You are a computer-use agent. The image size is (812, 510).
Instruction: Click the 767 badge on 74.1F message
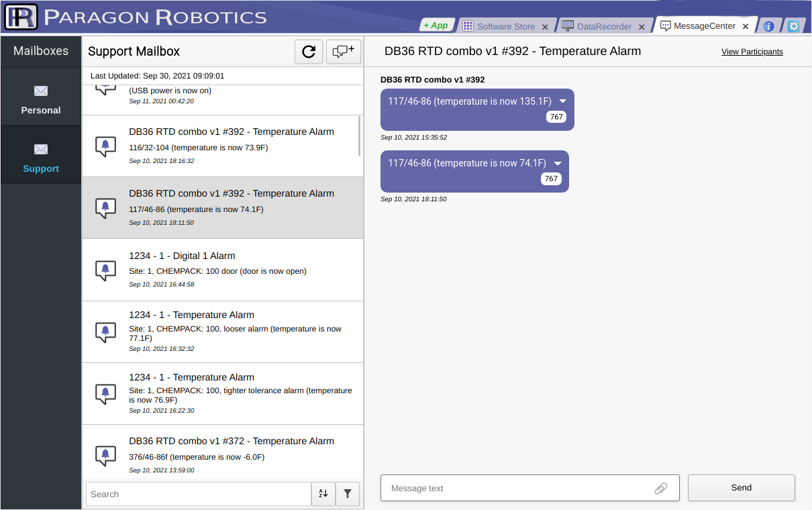pos(551,178)
